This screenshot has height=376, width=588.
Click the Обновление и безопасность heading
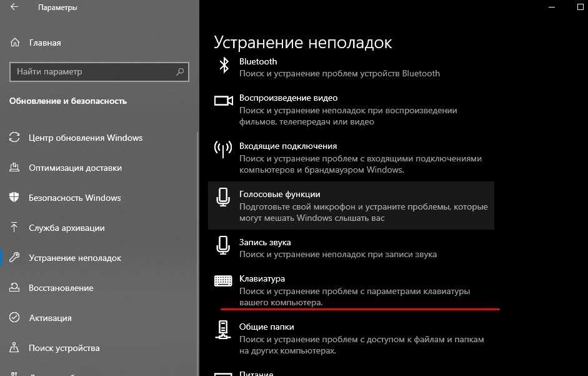point(68,101)
